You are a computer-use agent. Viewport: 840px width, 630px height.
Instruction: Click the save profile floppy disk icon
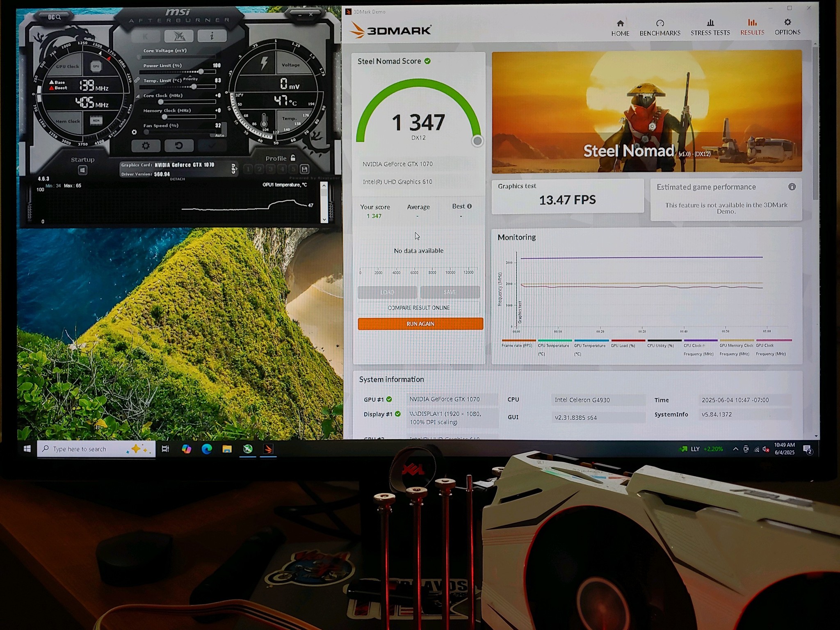(x=304, y=169)
